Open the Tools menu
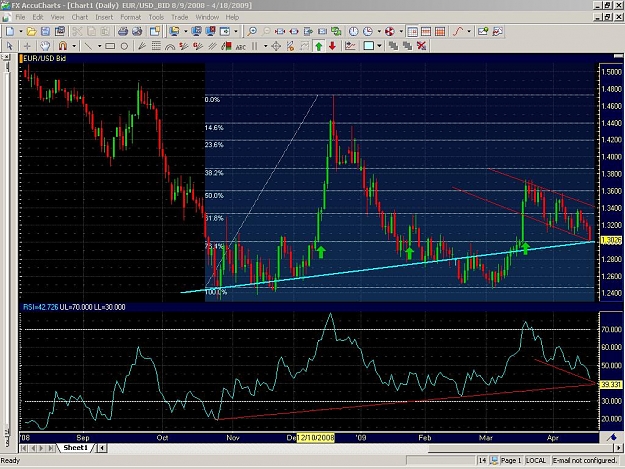Screen dimensions: 625x469 (156, 17)
